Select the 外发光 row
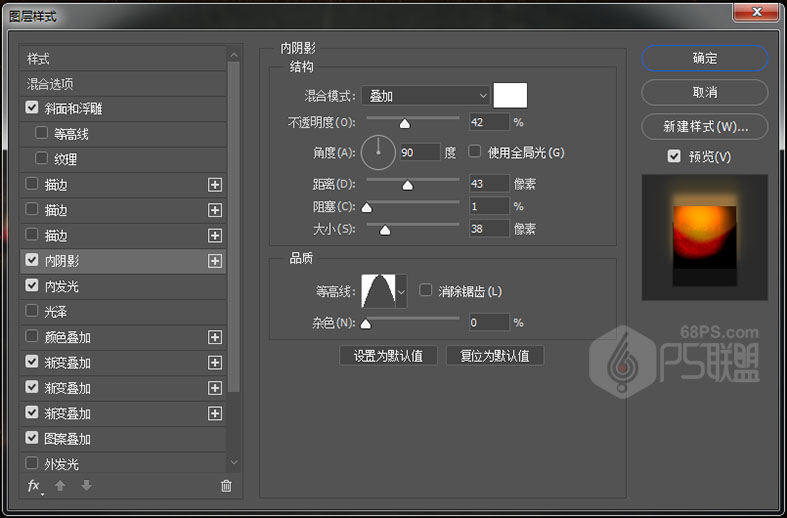Image resolution: width=787 pixels, height=518 pixels. coord(123,463)
